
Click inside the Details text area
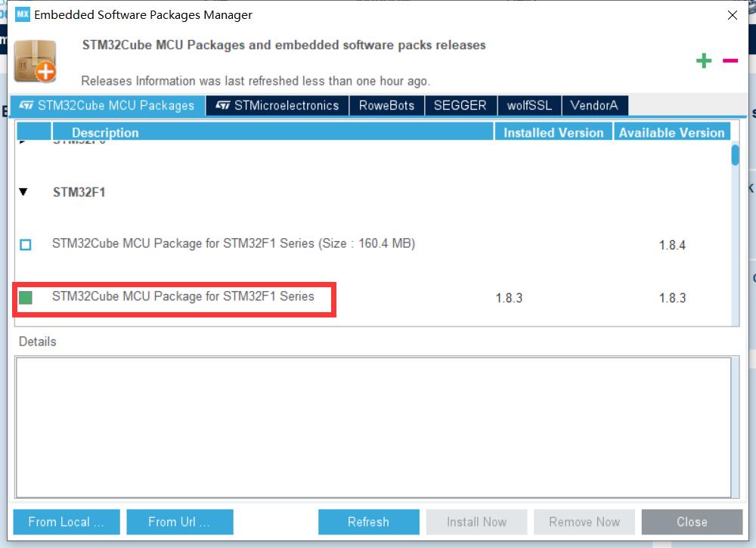coord(373,427)
